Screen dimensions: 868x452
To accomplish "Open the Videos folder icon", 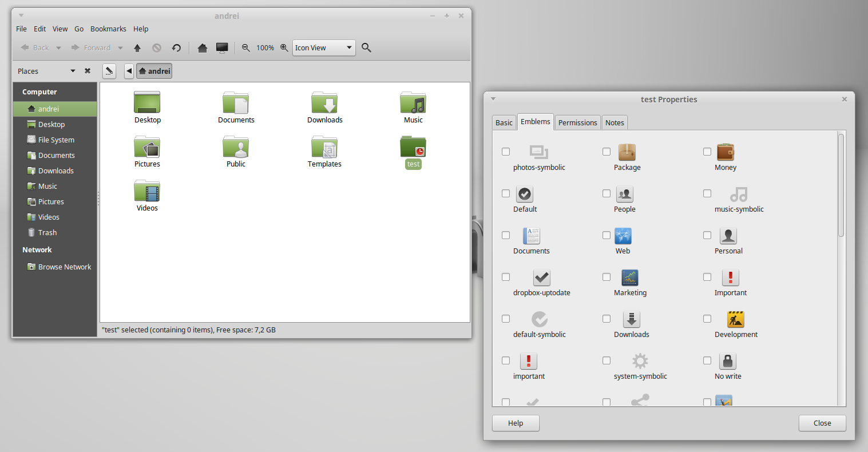I will (x=147, y=192).
